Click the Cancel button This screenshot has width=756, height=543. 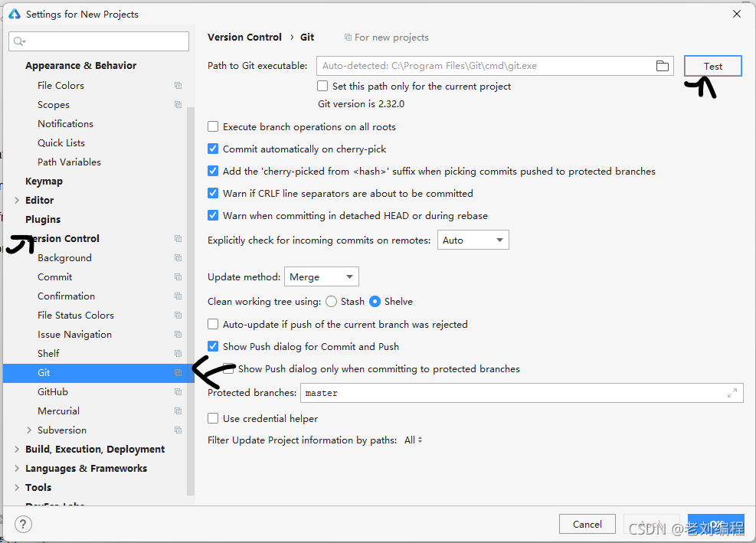(x=587, y=524)
